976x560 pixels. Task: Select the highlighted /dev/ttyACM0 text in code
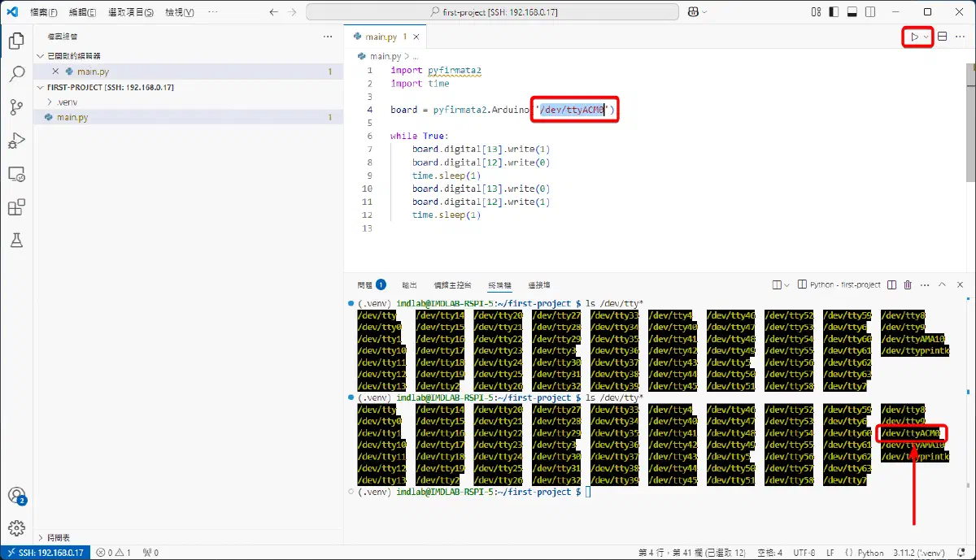tap(573, 109)
